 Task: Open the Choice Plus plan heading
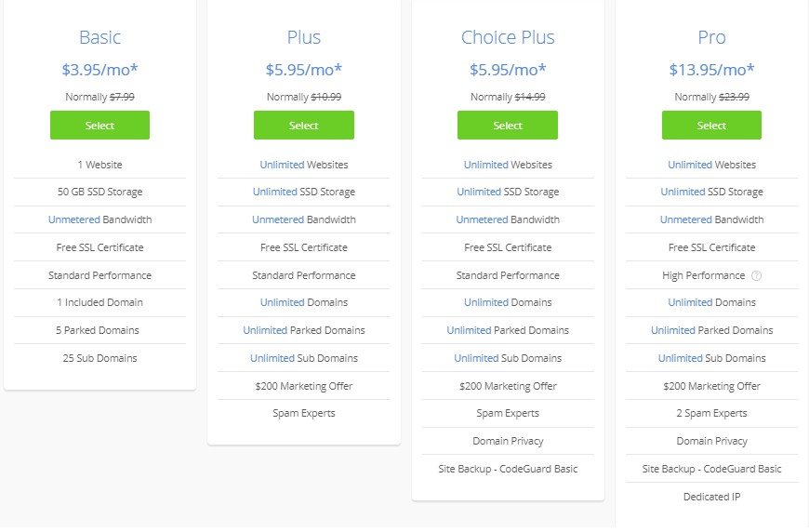[x=508, y=37]
